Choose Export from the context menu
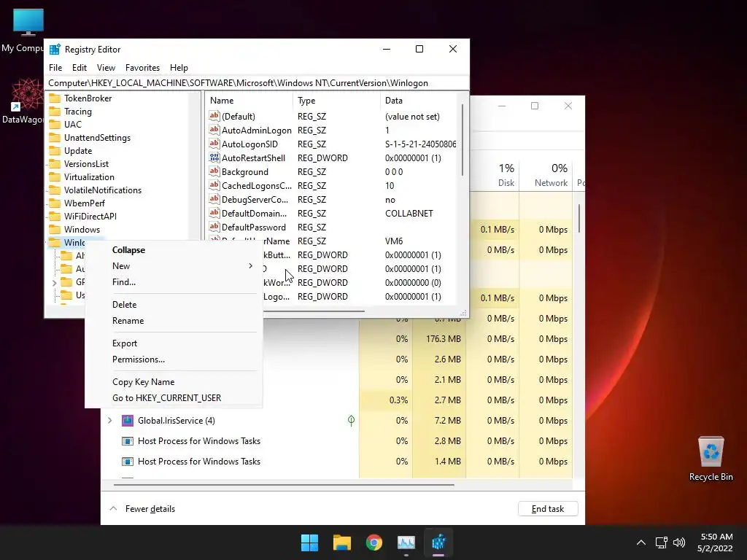Image resolution: width=747 pixels, height=560 pixels. (x=174, y=343)
